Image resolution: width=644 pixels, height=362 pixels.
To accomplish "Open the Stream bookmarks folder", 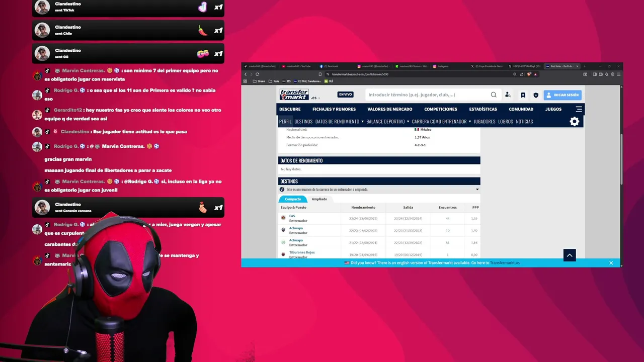I will tap(259, 81).
